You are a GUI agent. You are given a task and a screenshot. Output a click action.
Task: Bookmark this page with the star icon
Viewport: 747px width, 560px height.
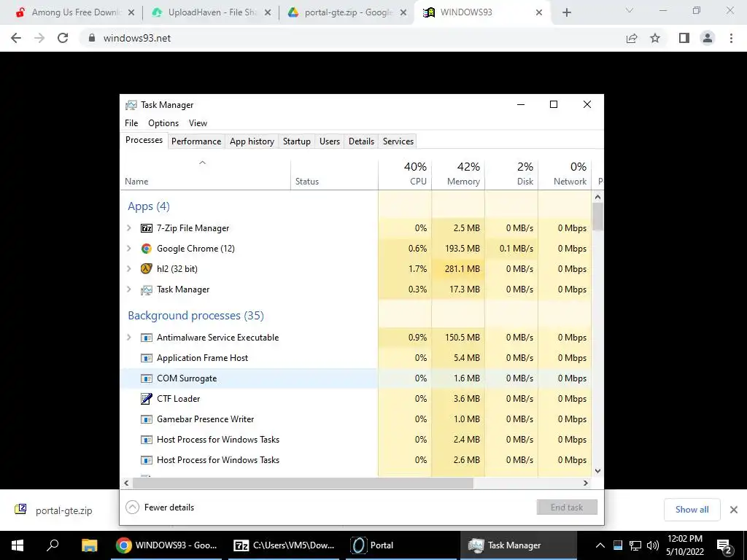[x=655, y=38]
